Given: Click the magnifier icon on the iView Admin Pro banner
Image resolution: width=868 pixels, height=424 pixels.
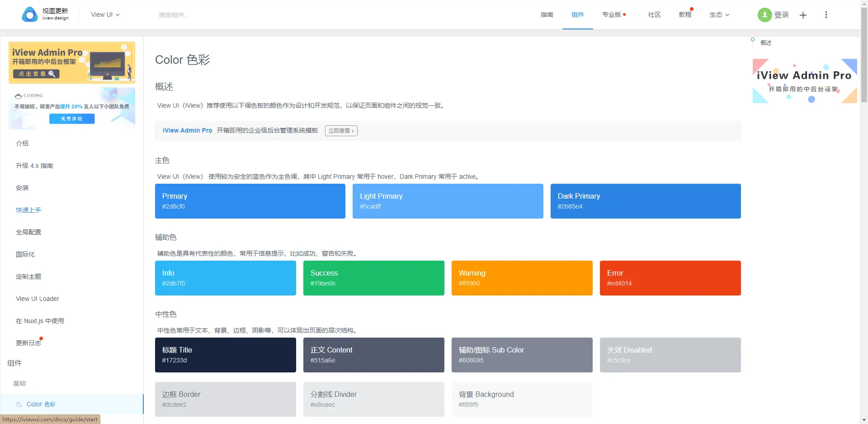Looking at the screenshot, I should (52, 74).
